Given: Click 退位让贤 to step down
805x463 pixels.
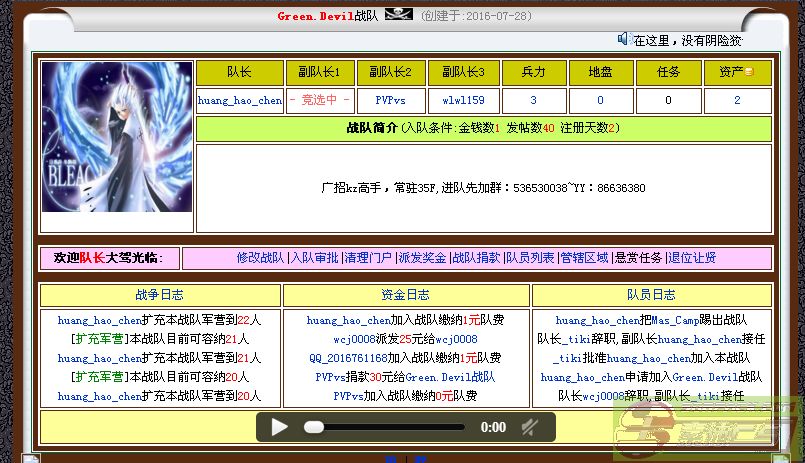Looking at the screenshot, I should click(692, 258).
